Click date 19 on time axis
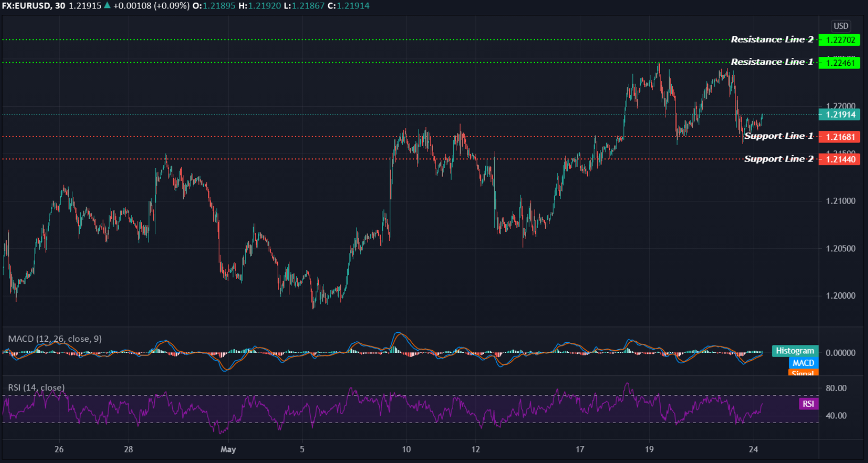The height and width of the screenshot is (463, 868). point(649,449)
